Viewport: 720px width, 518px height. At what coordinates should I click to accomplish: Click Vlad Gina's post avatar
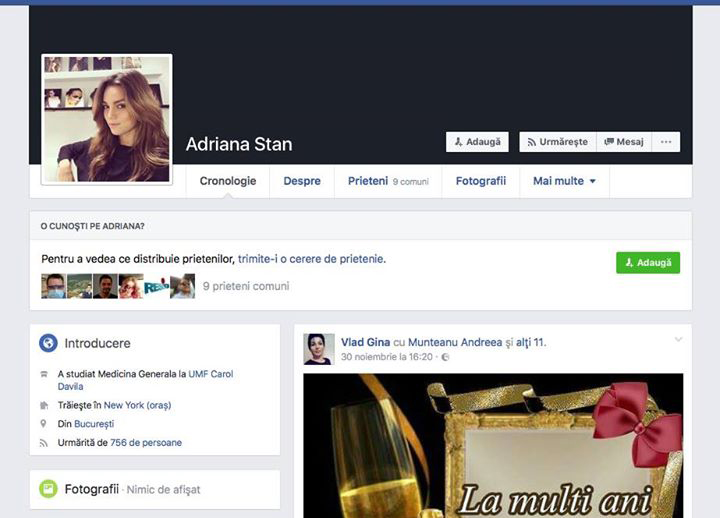(x=319, y=349)
